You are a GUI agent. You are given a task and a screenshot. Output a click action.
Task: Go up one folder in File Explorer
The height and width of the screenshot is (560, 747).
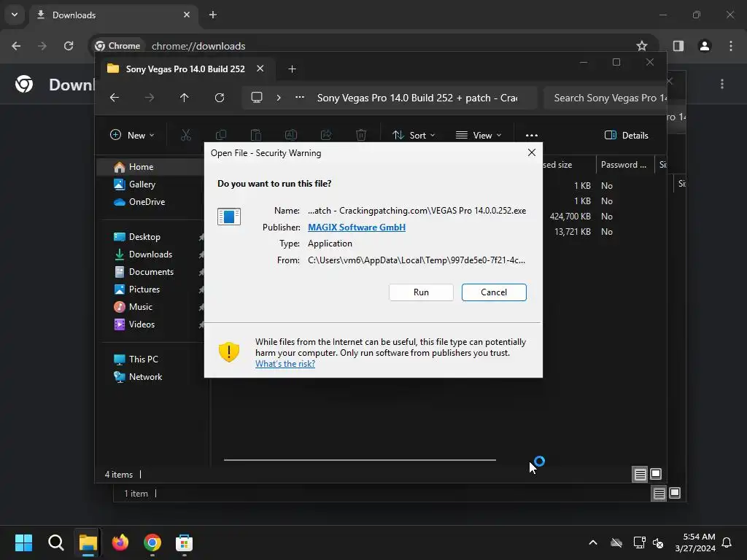(x=185, y=98)
